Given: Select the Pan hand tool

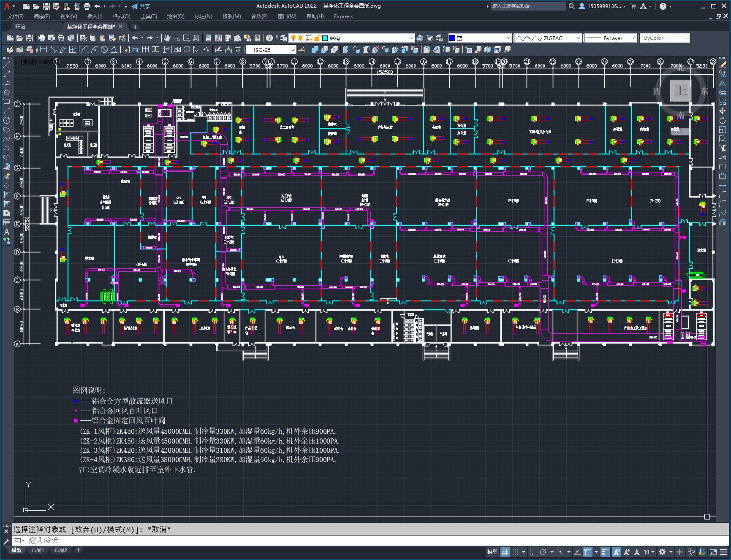Looking at the screenshot, I should click(168, 38).
